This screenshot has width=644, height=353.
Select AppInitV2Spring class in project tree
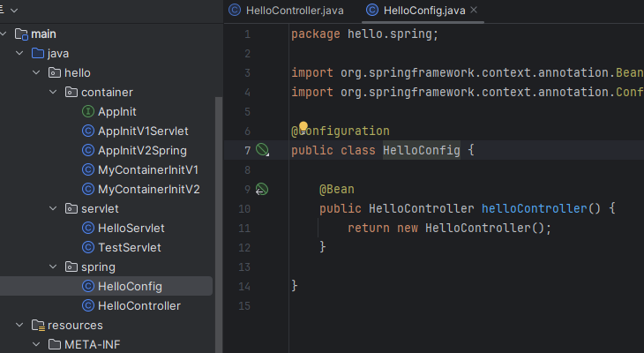[x=142, y=150]
